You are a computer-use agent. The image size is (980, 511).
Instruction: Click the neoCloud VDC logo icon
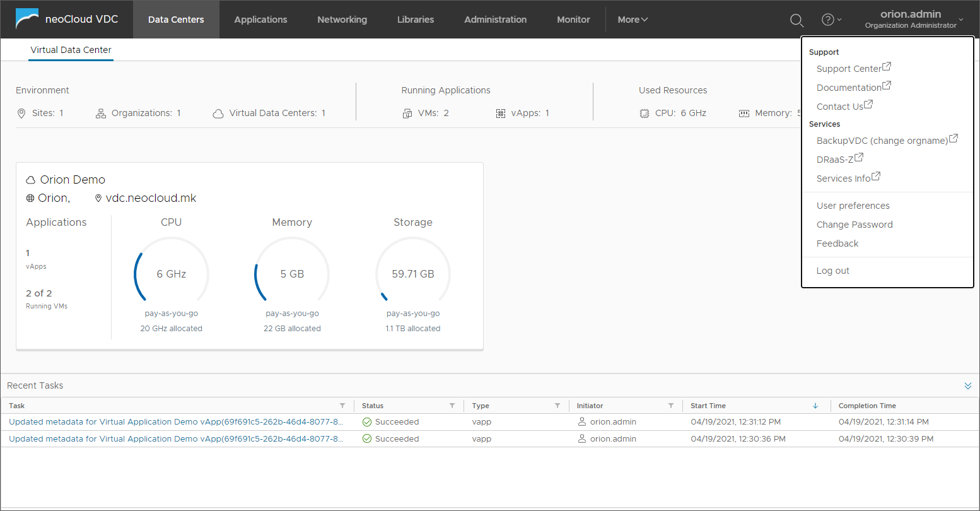pyautogui.click(x=26, y=20)
